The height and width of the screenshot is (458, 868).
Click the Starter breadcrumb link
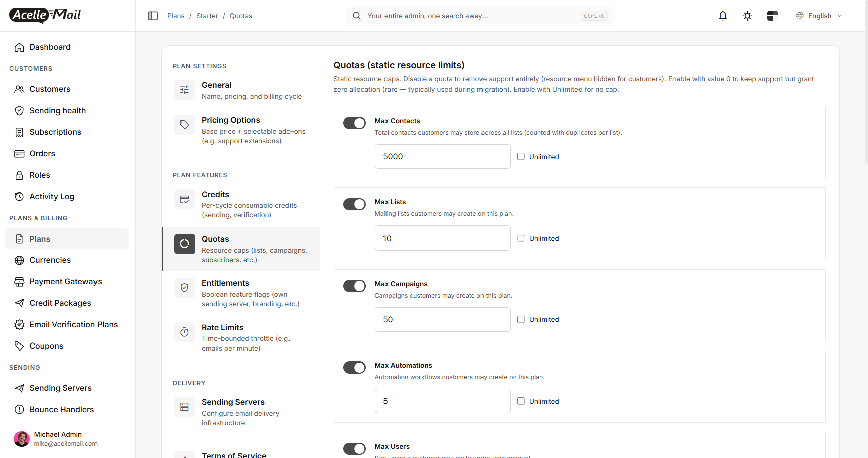(x=207, y=16)
